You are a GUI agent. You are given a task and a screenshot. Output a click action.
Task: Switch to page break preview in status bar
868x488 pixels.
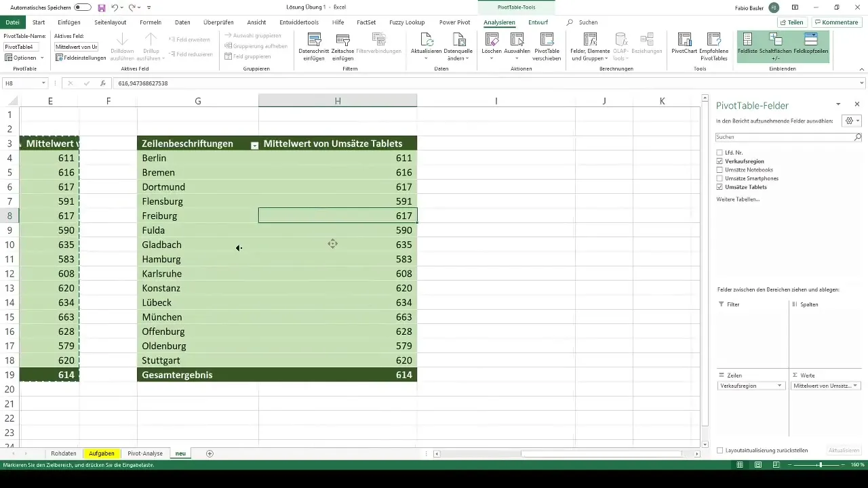[x=775, y=465]
